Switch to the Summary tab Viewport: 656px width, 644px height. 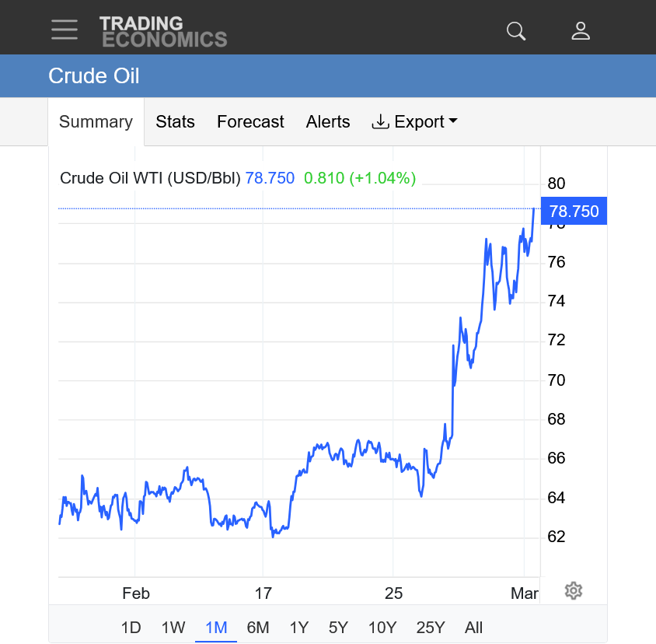coord(96,122)
